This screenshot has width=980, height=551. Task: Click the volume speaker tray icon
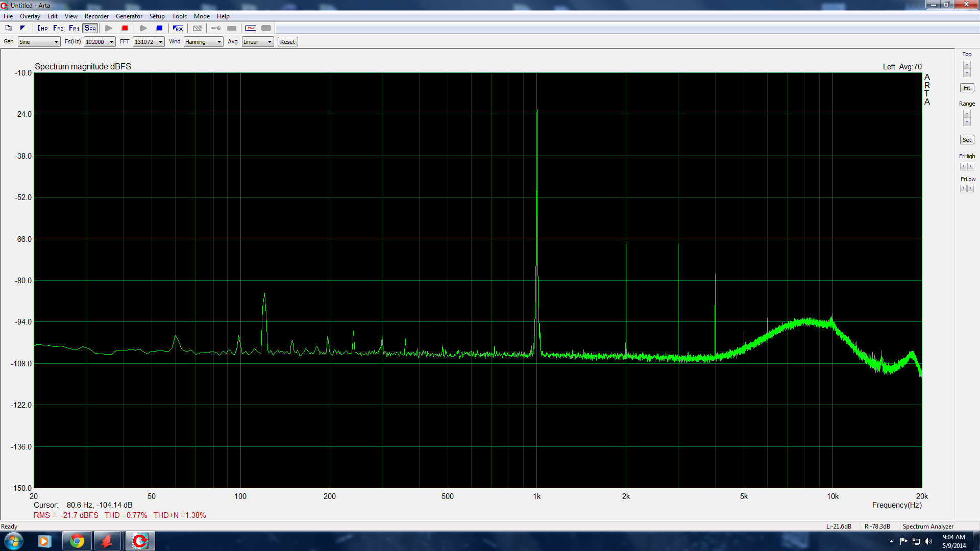pos(928,541)
